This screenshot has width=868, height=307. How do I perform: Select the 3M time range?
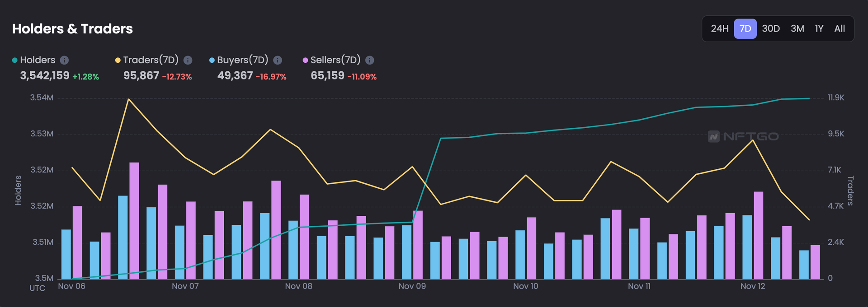[x=797, y=29]
